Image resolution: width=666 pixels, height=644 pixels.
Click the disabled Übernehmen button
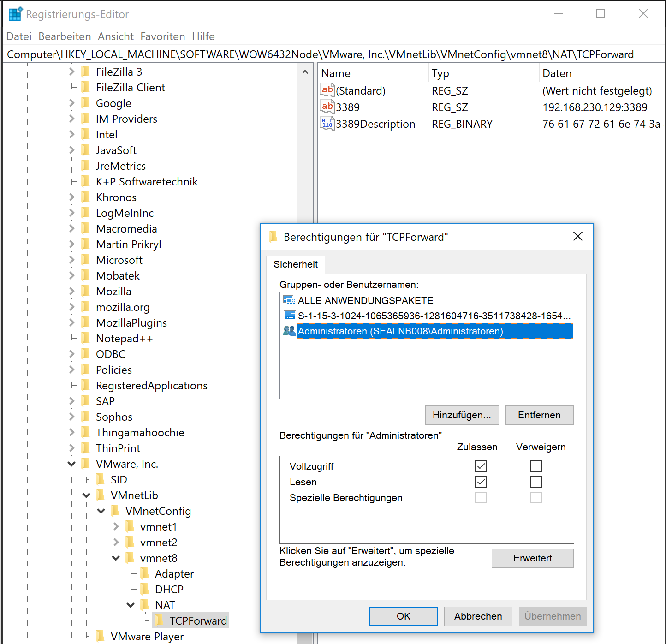[553, 616]
